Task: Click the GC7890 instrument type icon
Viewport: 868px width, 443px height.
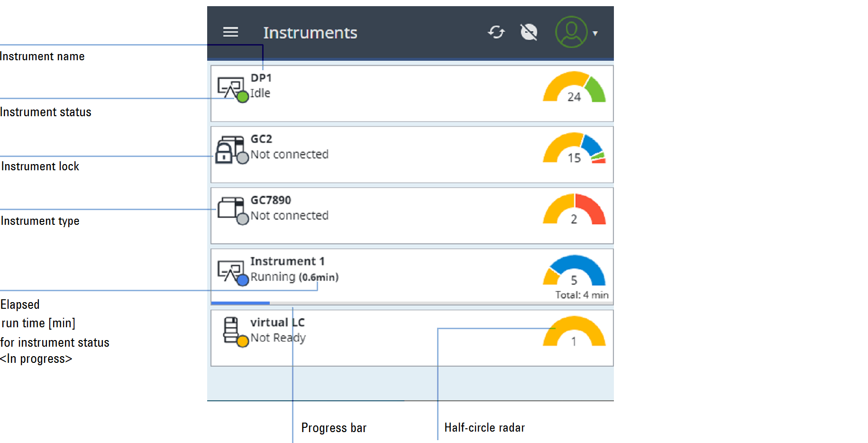Action: pos(230,208)
